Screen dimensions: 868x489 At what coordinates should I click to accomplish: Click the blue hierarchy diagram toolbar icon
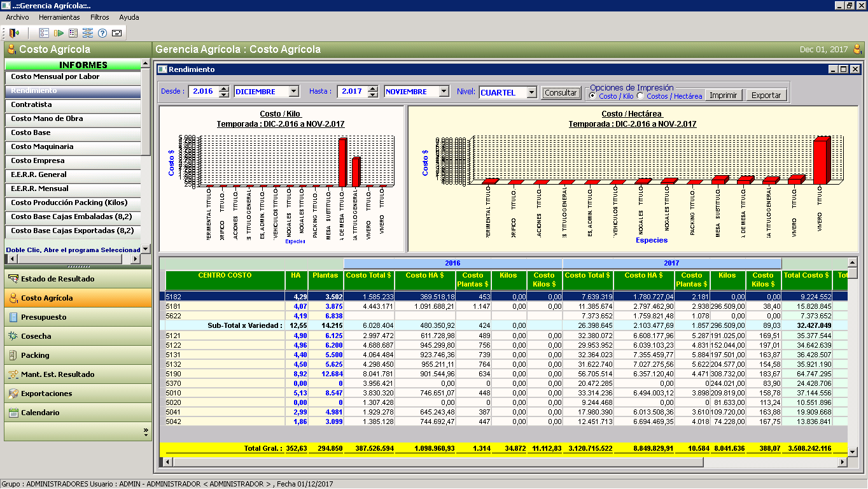[88, 33]
